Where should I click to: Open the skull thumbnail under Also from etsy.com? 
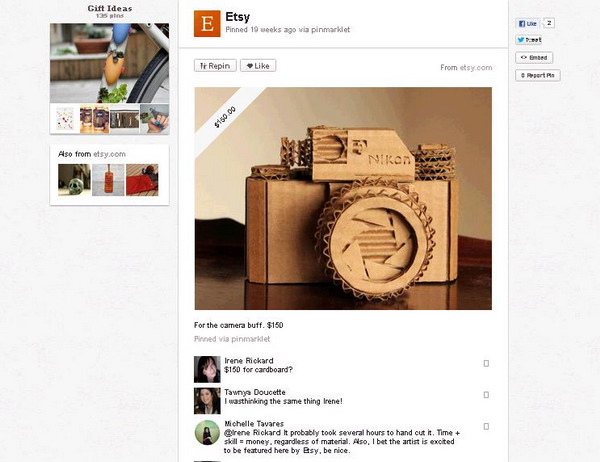(74, 180)
